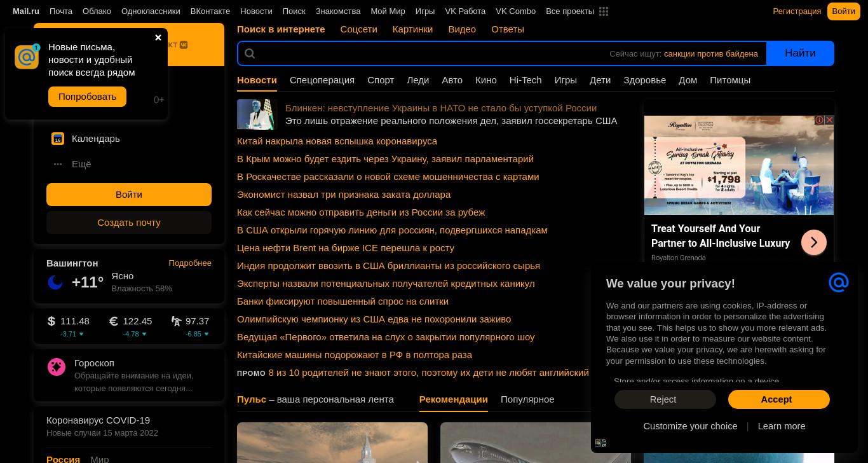Click Создать почту button
This screenshot has height=463, width=868.
129,223
